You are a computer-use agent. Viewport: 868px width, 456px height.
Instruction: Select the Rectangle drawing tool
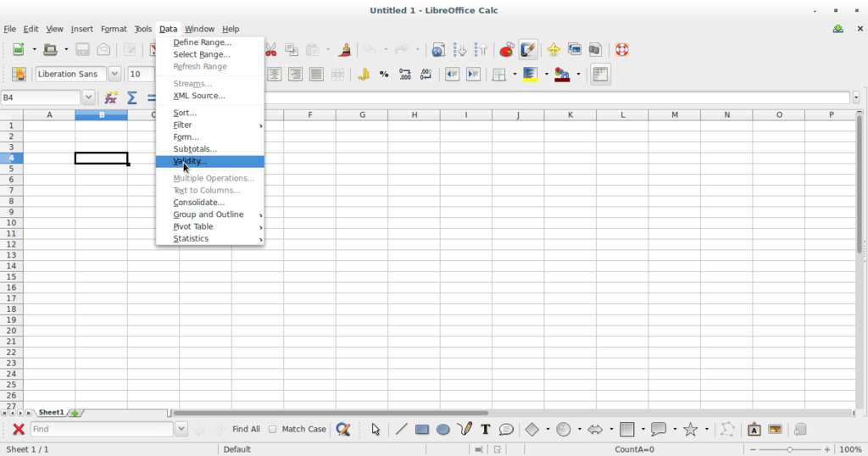(421, 430)
